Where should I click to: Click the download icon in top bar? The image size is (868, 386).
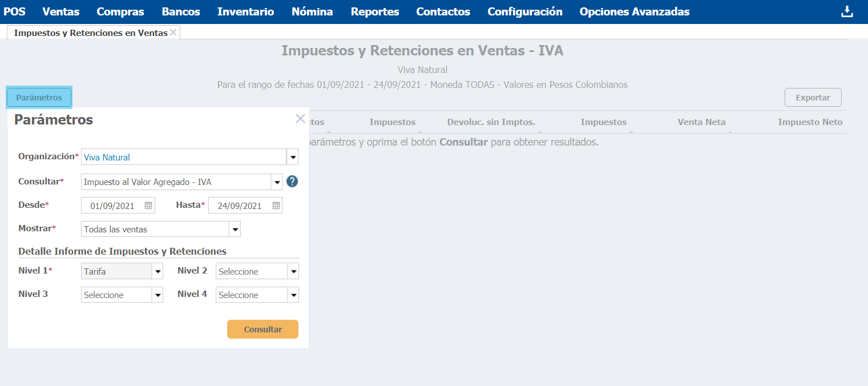click(847, 11)
